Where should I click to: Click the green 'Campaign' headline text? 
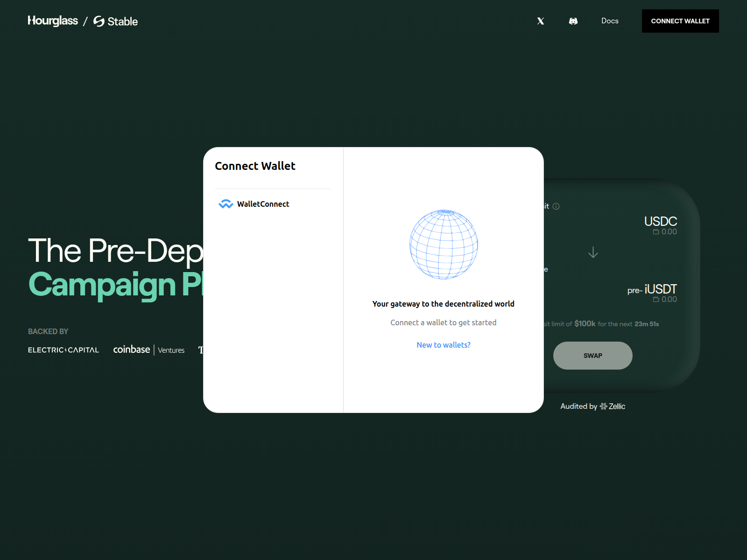[102, 285]
